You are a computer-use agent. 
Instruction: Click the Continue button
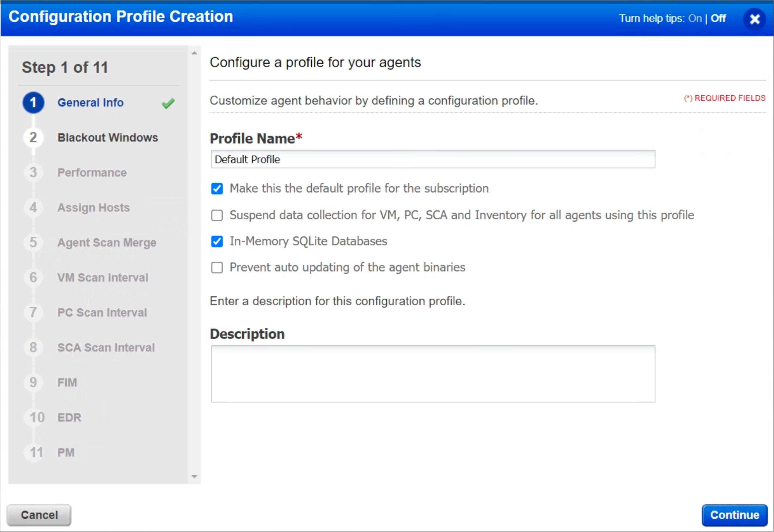pos(735,515)
